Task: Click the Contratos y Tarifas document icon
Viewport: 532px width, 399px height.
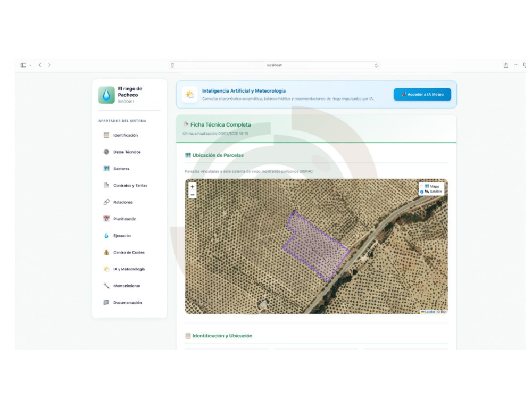Action: [106, 185]
